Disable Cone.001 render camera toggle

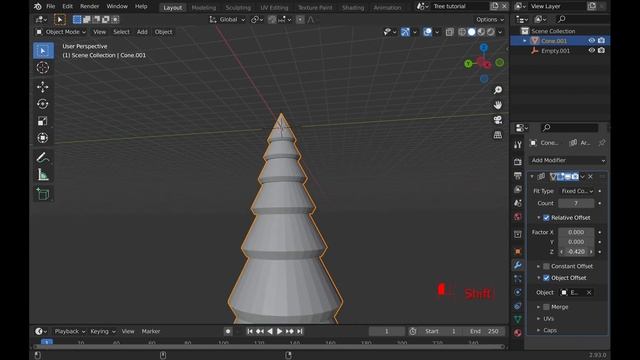(601, 40)
